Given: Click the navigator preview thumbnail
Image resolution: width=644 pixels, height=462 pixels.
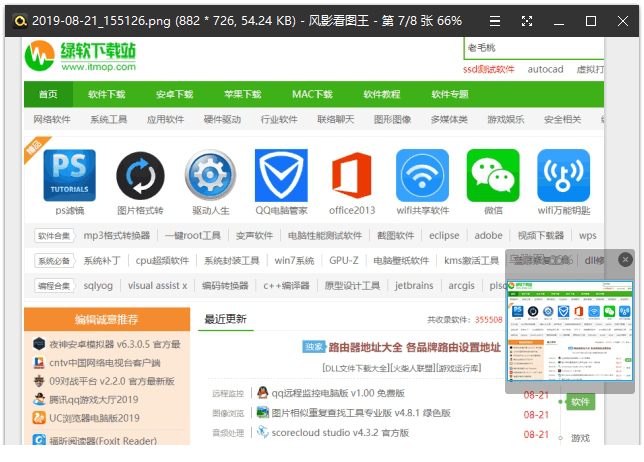Looking at the screenshot, I should (x=570, y=331).
